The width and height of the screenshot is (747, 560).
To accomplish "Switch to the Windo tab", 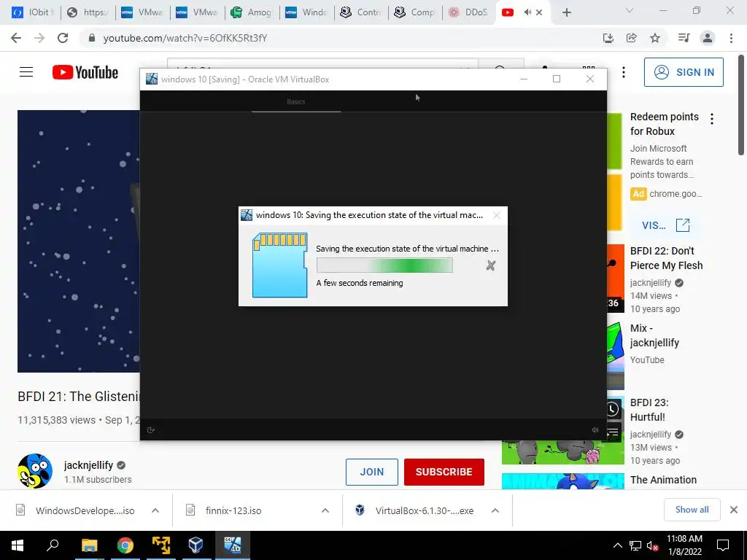I will point(307,12).
